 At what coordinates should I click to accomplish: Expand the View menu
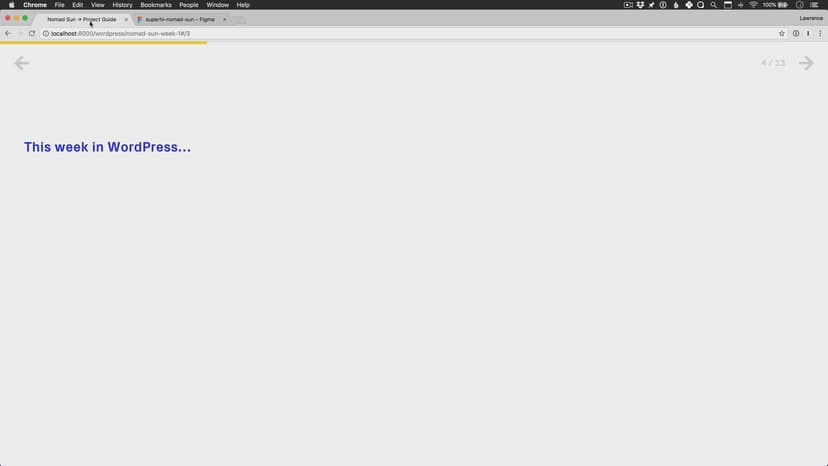click(x=97, y=5)
